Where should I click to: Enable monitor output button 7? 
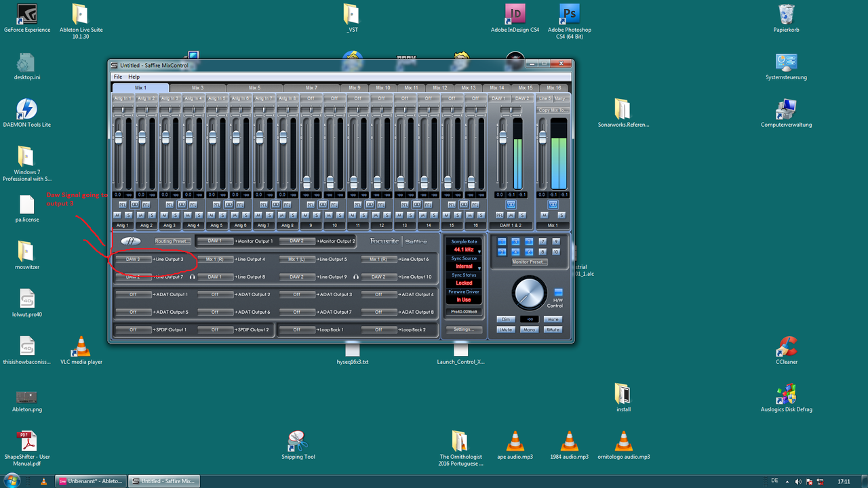click(542, 241)
